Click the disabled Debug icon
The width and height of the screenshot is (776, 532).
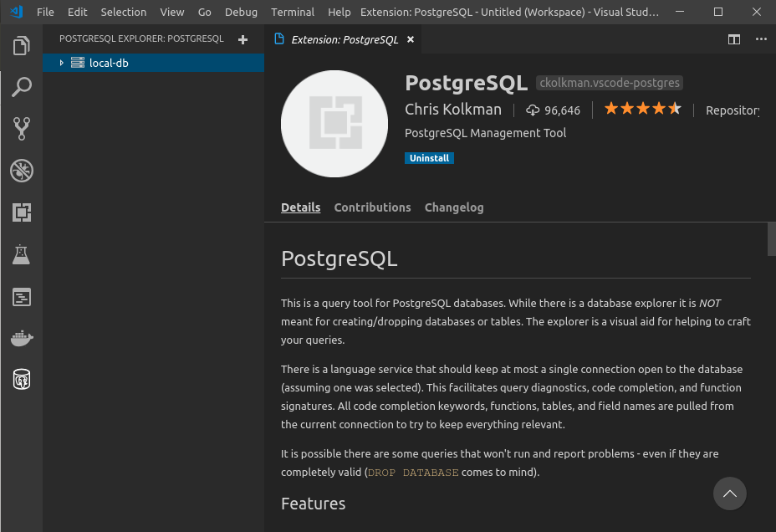(21, 171)
